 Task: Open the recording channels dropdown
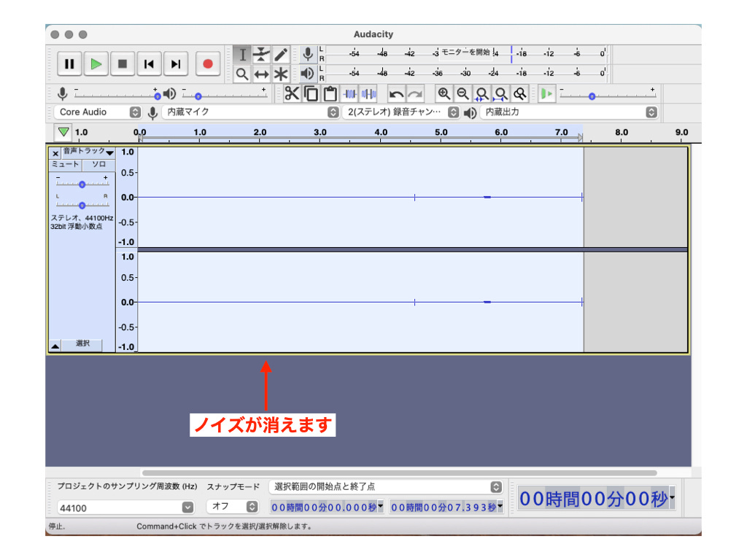pyautogui.click(x=401, y=112)
